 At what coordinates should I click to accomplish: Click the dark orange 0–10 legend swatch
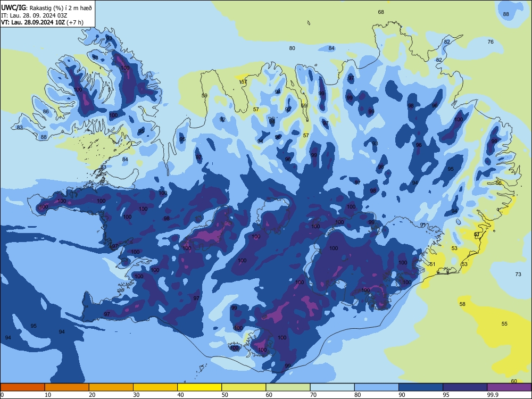point(22,387)
